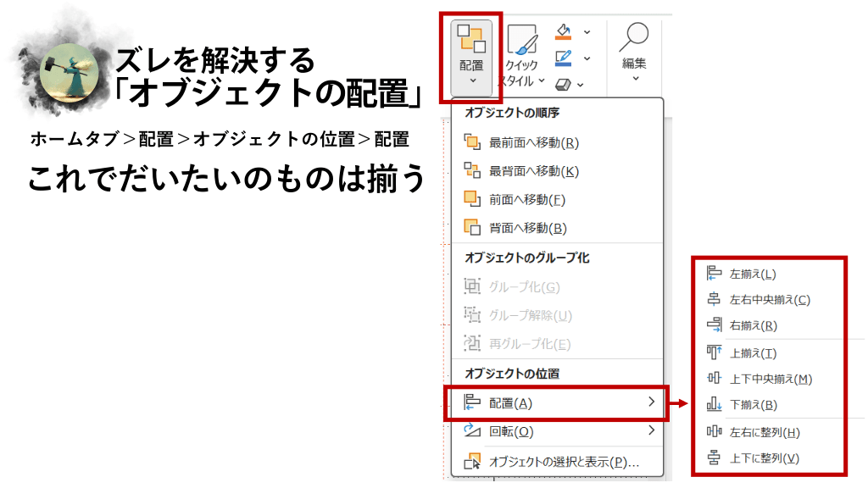Select 最背面へ移動 (Send to Back)
868x488 pixels.
534,171
